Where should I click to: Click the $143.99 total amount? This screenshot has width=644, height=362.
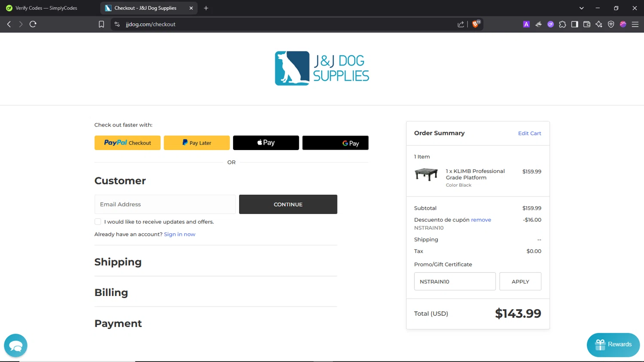pos(518,314)
